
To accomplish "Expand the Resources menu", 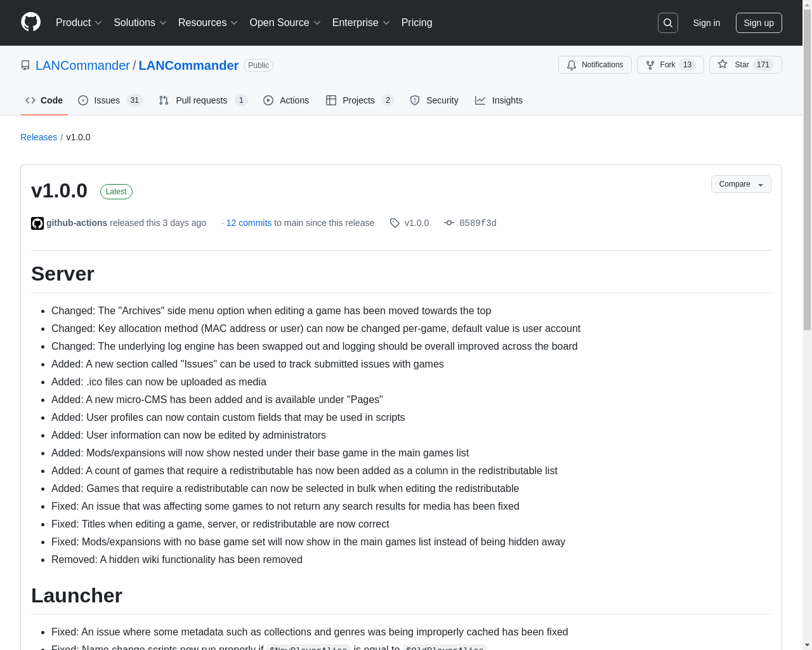I will pyautogui.click(x=208, y=23).
